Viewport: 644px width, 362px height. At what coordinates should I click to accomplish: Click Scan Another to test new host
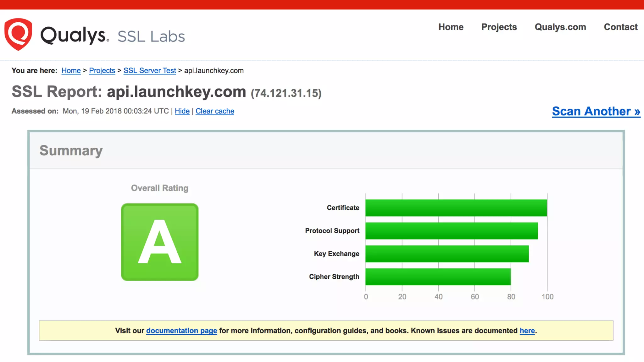[596, 111]
